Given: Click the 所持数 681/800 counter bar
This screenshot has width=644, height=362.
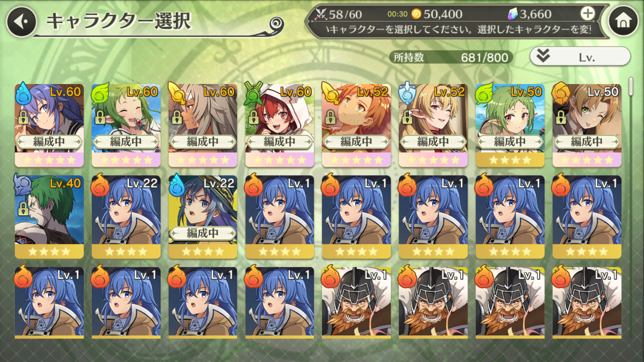Looking at the screenshot, I should tap(451, 57).
